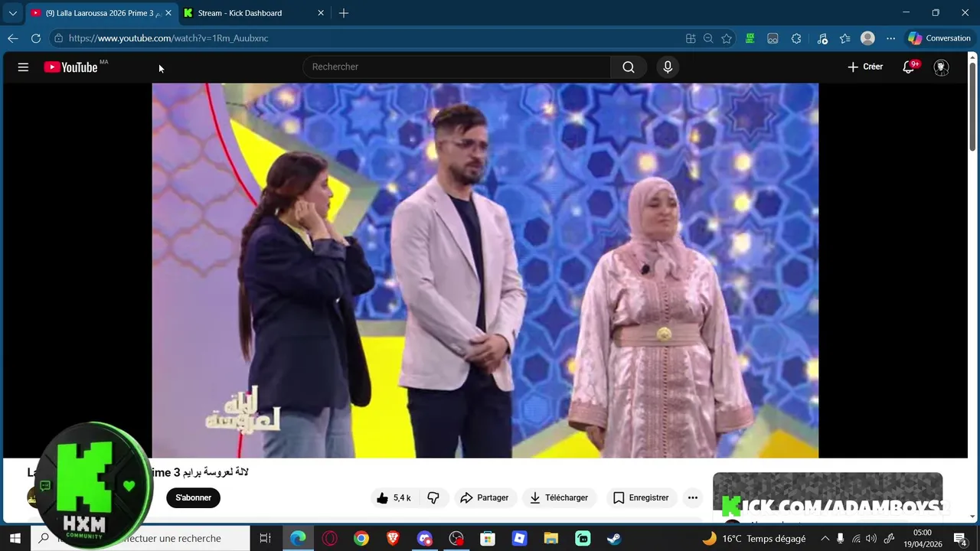Open Task View on the taskbar

pyautogui.click(x=265, y=538)
